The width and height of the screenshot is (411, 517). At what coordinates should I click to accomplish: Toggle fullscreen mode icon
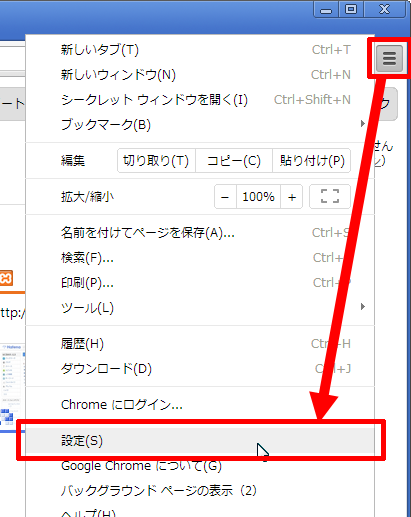tap(330, 196)
